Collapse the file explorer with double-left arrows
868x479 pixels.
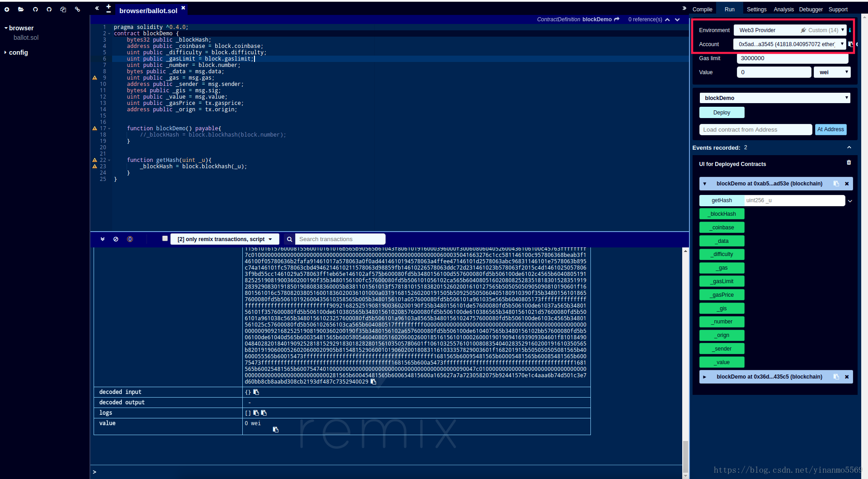(x=97, y=8)
